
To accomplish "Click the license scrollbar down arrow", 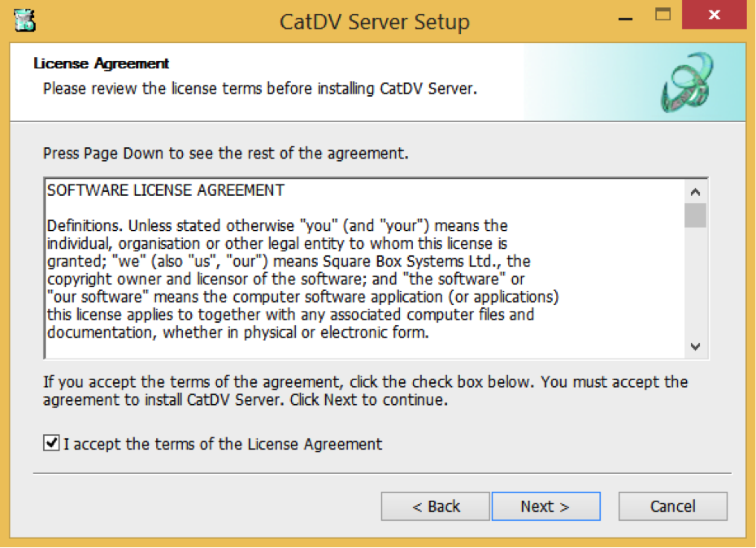I will (695, 346).
